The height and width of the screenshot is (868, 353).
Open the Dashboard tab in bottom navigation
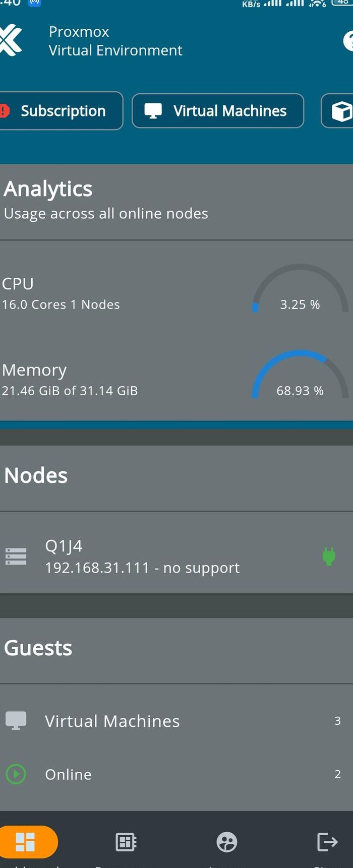[x=26, y=842]
